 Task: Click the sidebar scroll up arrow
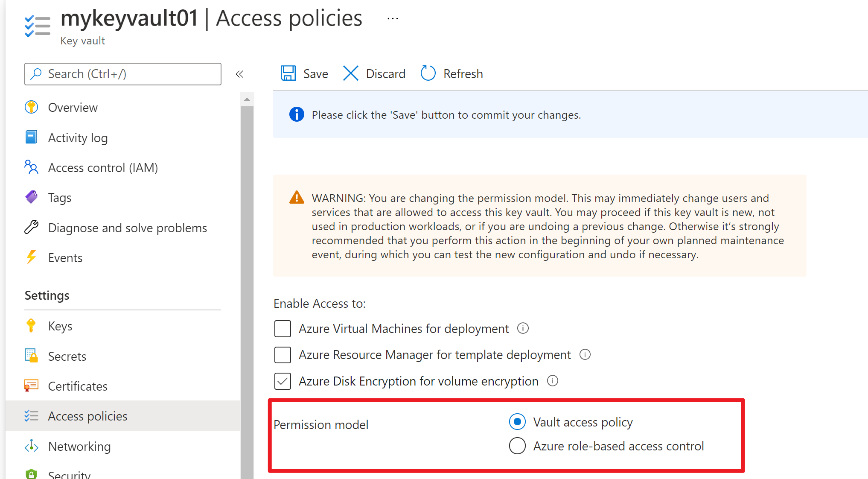(247, 99)
